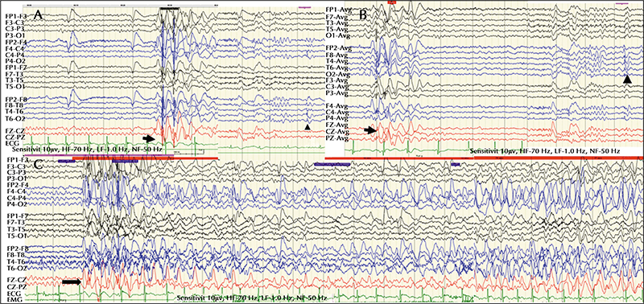This screenshot has width=644, height=304.
Task: Click the sensitivity and filter settings text in panel B
Action: click(545, 151)
